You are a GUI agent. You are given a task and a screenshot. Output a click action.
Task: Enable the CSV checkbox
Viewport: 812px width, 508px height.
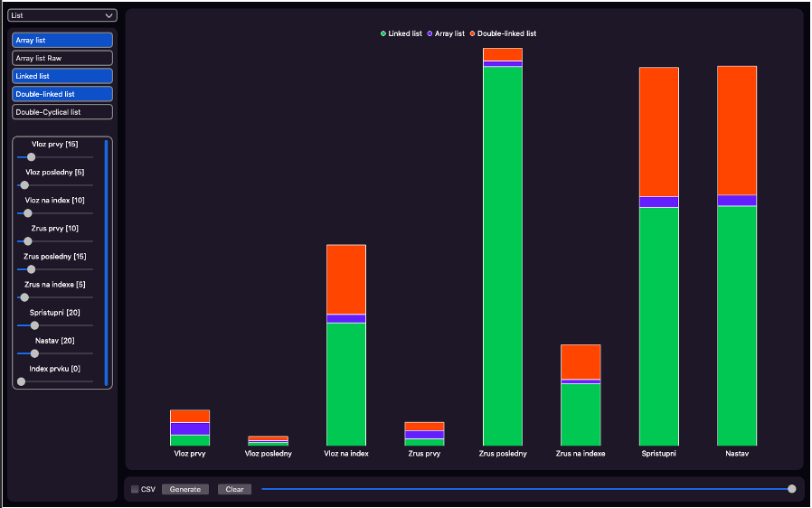[x=135, y=489]
